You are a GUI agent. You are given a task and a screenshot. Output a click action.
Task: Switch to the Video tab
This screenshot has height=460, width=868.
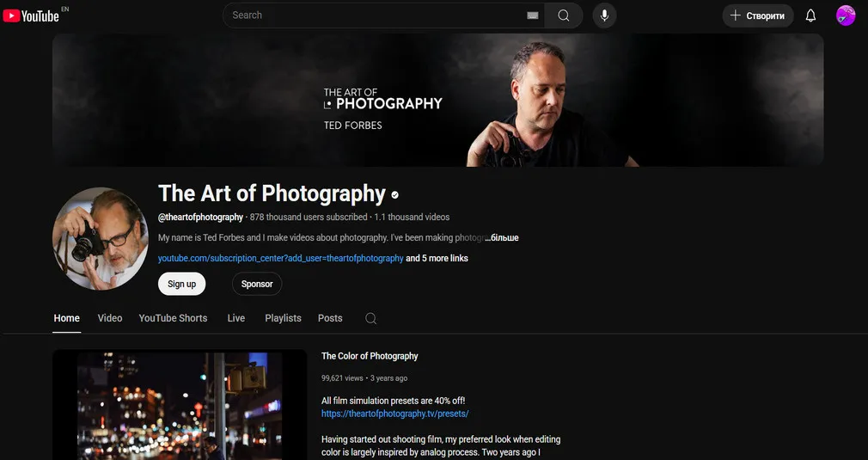110,318
